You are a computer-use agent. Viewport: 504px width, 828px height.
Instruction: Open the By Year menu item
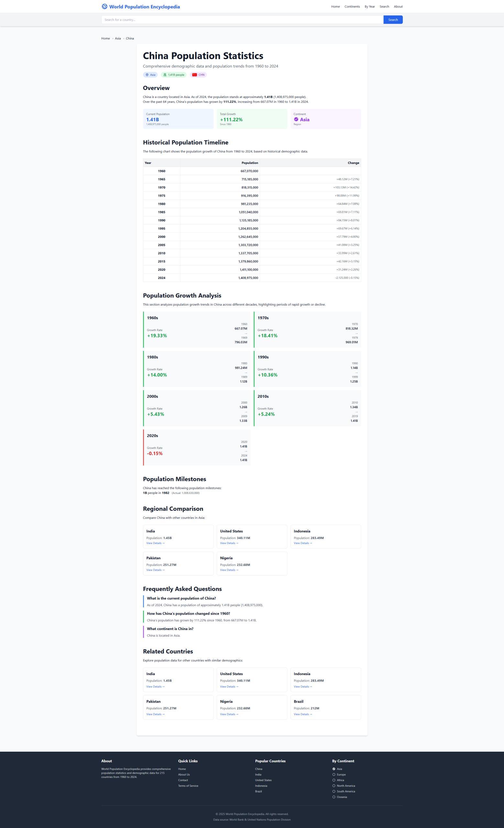(x=370, y=7)
